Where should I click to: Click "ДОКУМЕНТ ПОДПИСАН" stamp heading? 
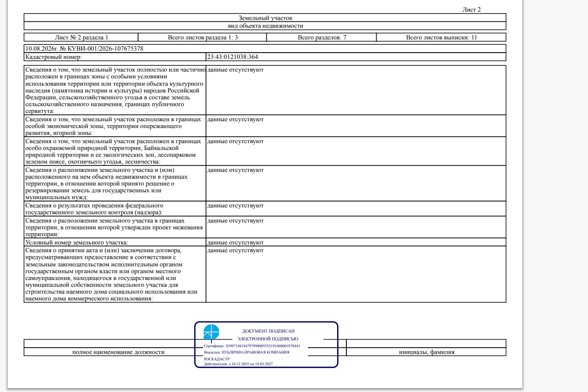tap(268, 331)
